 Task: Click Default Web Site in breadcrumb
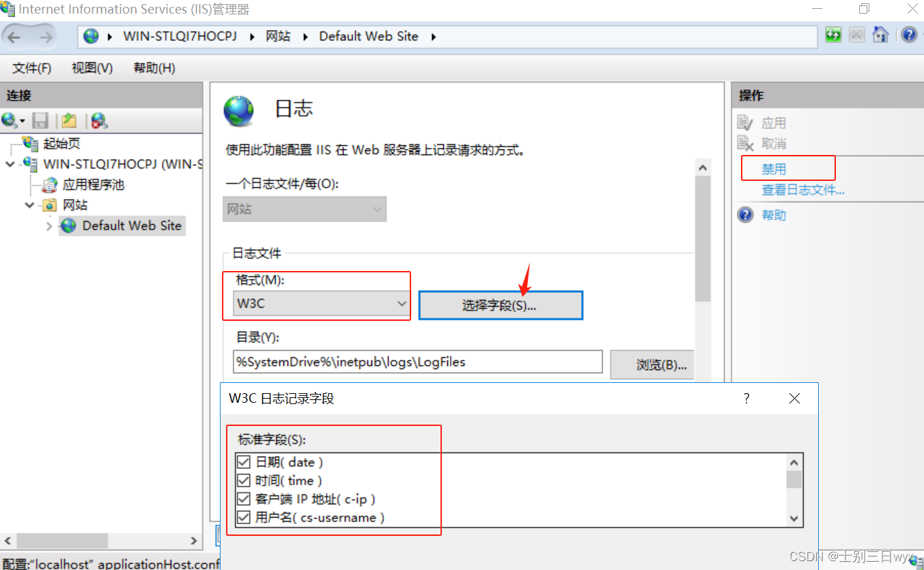pos(369,36)
